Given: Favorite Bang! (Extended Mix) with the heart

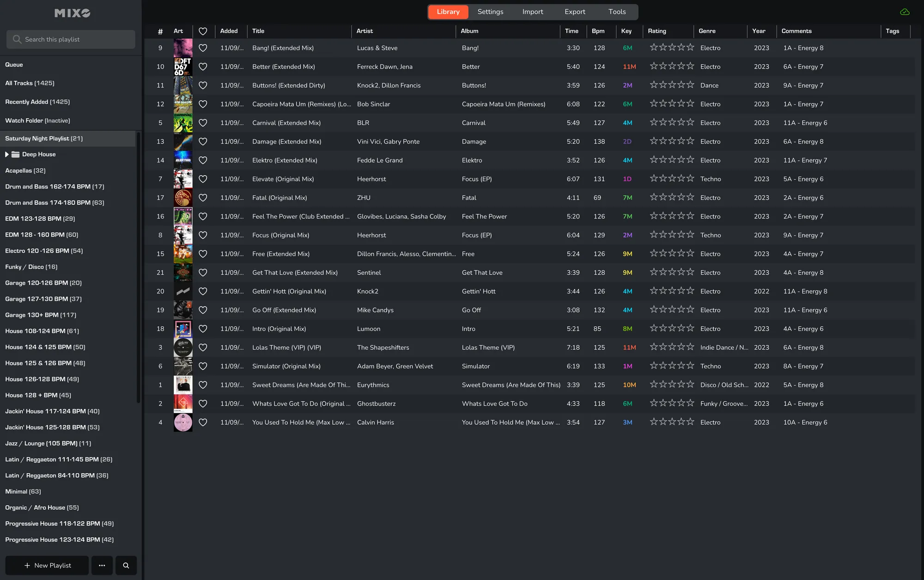Looking at the screenshot, I should tap(203, 48).
